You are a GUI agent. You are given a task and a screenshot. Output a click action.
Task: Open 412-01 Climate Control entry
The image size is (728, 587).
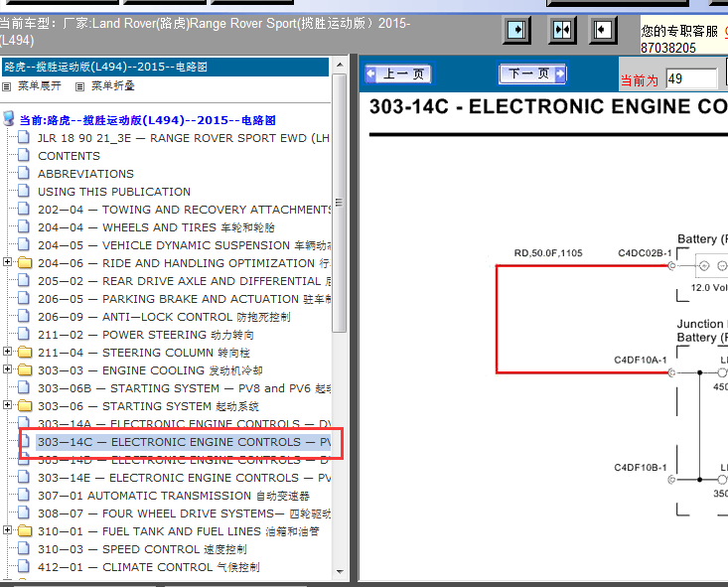pos(149,567)
